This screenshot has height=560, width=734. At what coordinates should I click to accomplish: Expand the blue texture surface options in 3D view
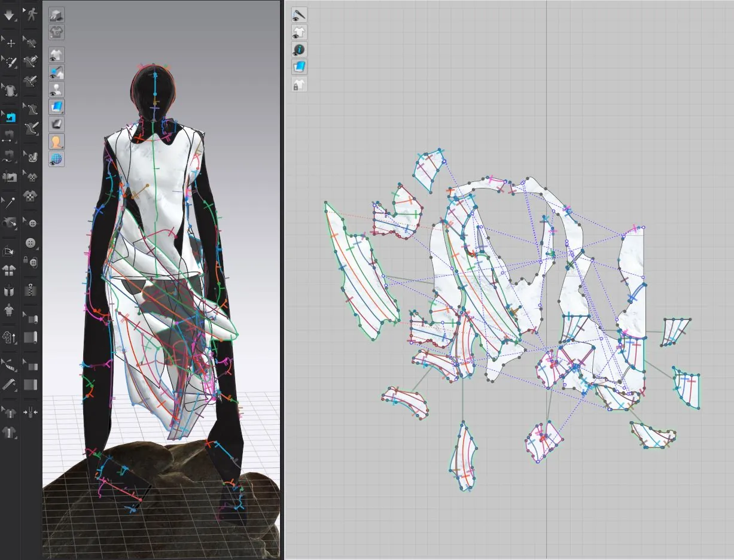[56, 107]
